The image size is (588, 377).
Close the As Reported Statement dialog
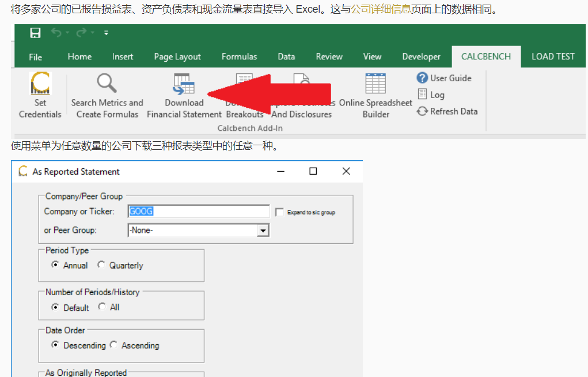tap(346, 171)
